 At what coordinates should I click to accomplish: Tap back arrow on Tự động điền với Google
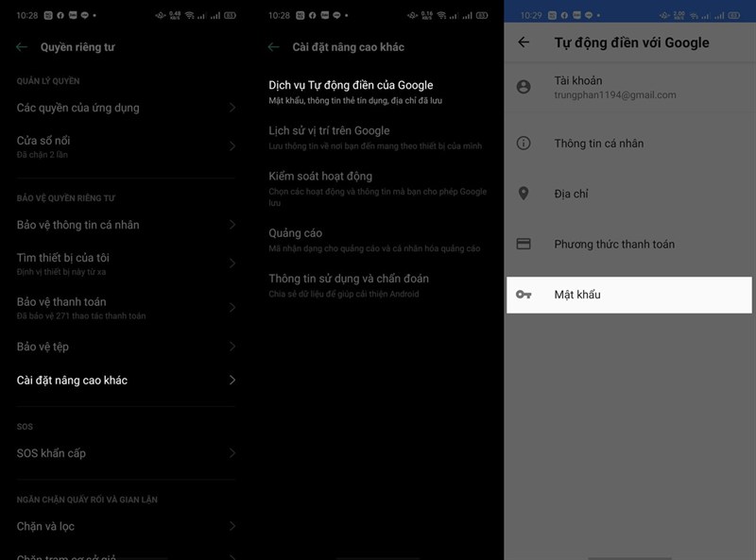(524, 42)
